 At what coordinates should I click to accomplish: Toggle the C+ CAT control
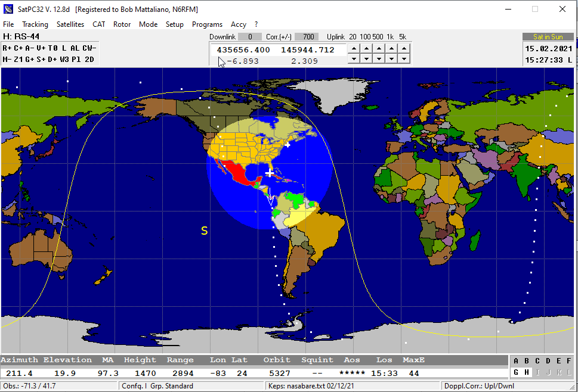tap(18, 48)
